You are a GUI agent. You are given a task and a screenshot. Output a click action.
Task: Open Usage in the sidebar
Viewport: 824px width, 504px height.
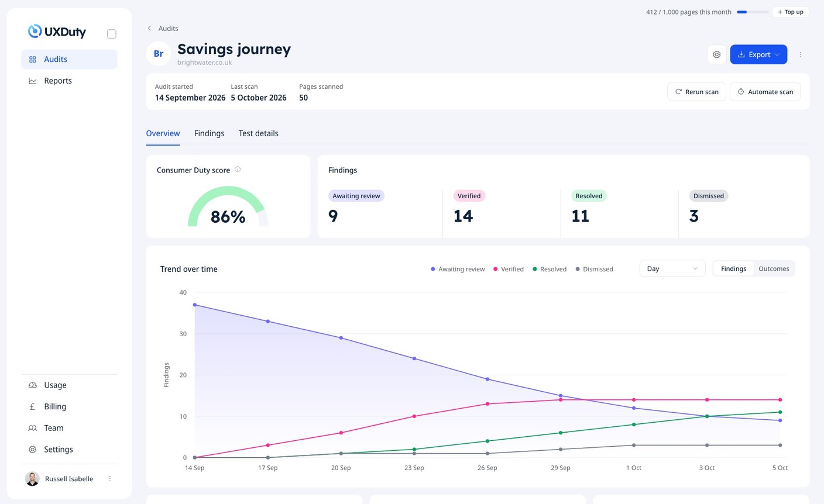pos(69,385)
